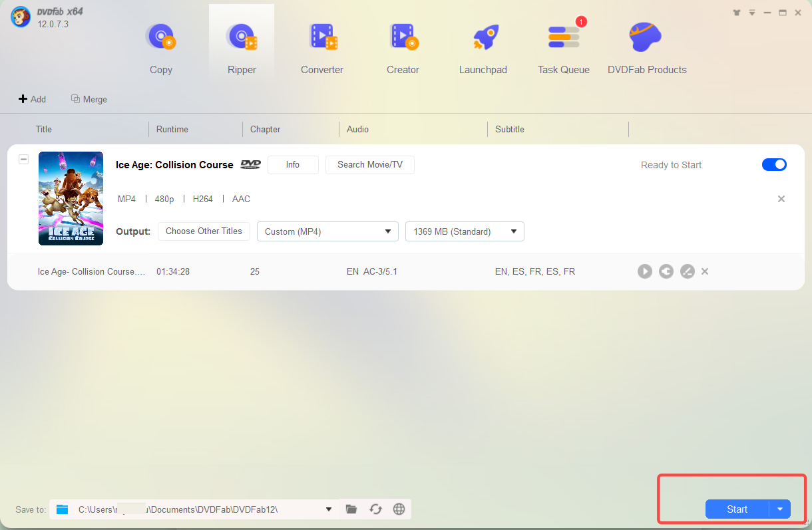Screen dimensions: 812x530
Task: Browse output folder with the folder icon
Action: click(x=351, y=509)
